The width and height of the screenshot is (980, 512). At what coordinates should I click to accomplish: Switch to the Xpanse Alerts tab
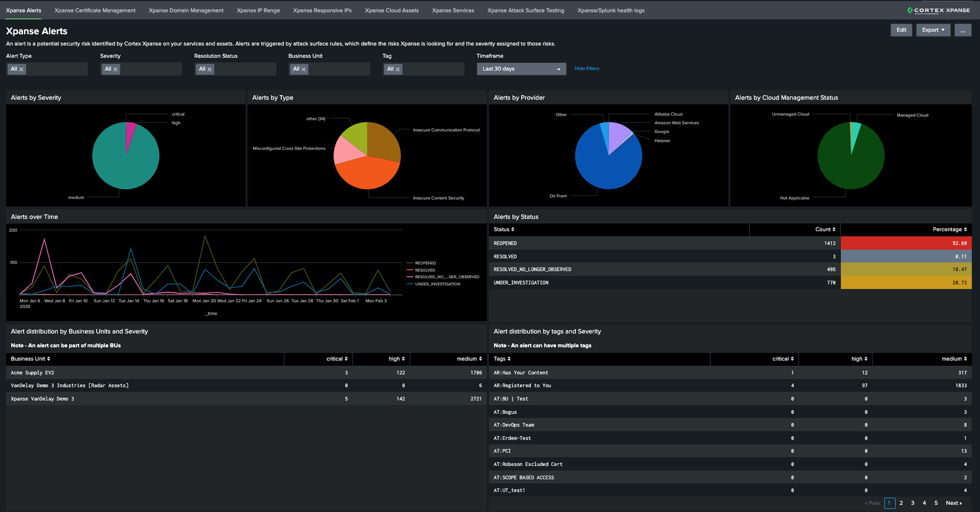coord(24,10)
